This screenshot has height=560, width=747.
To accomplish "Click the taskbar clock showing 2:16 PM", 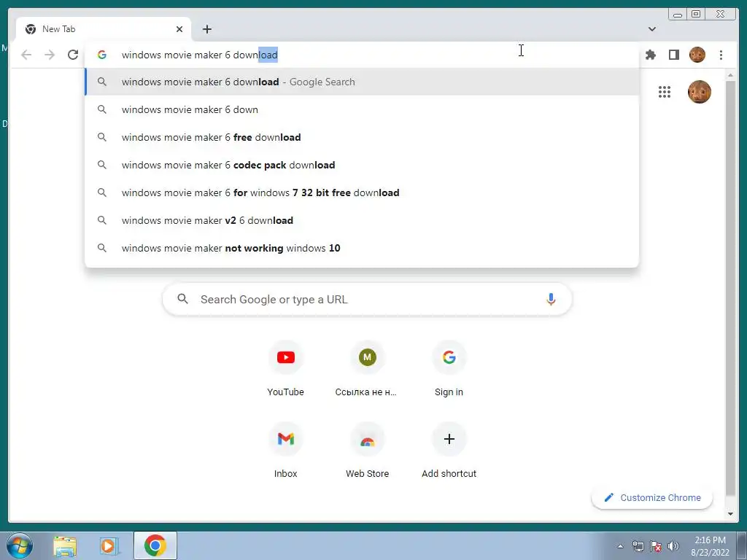I will 710,546.
